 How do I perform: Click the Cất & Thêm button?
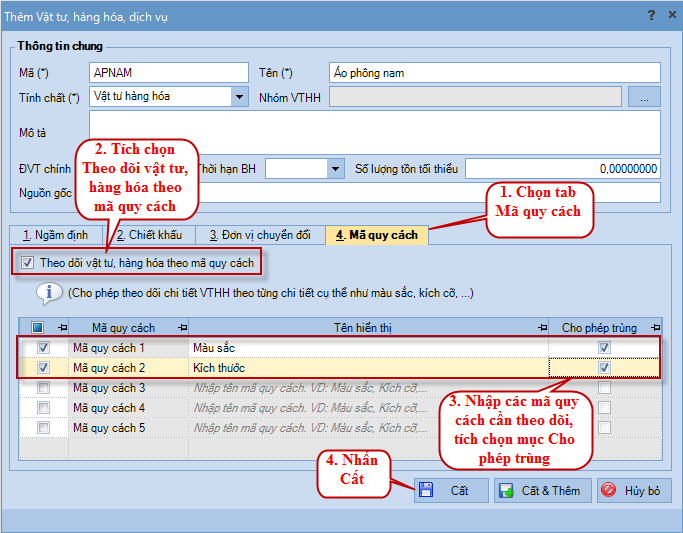(x=541, y=491)
